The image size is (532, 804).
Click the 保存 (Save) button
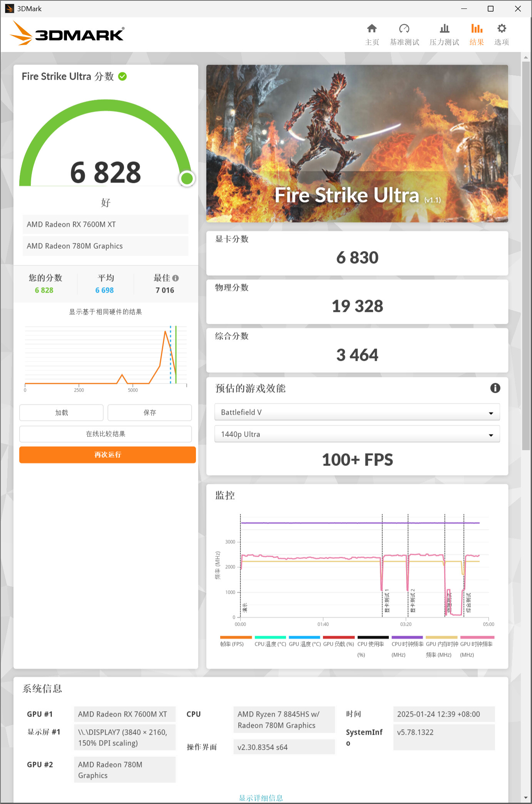150,413
